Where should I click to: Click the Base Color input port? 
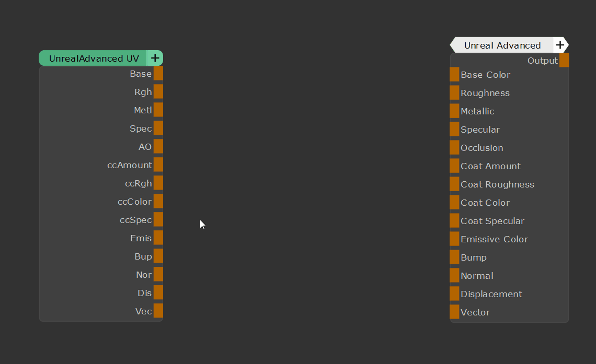(454, 74)
